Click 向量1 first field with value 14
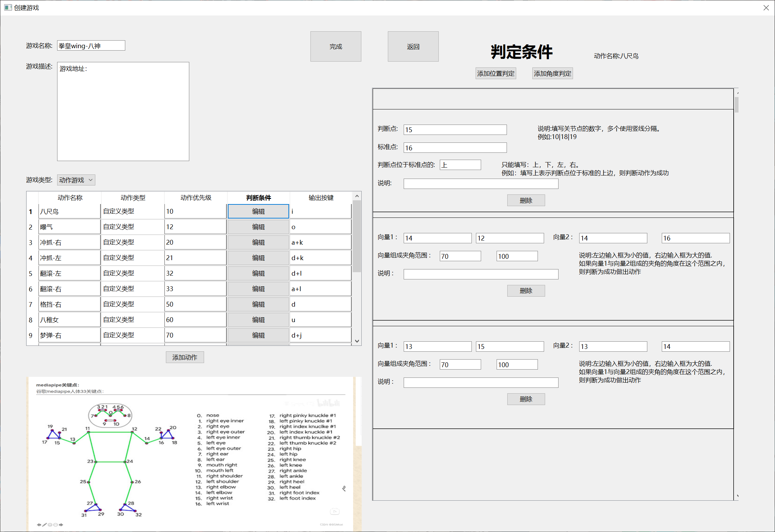775x532 pixels. point(437,238)
